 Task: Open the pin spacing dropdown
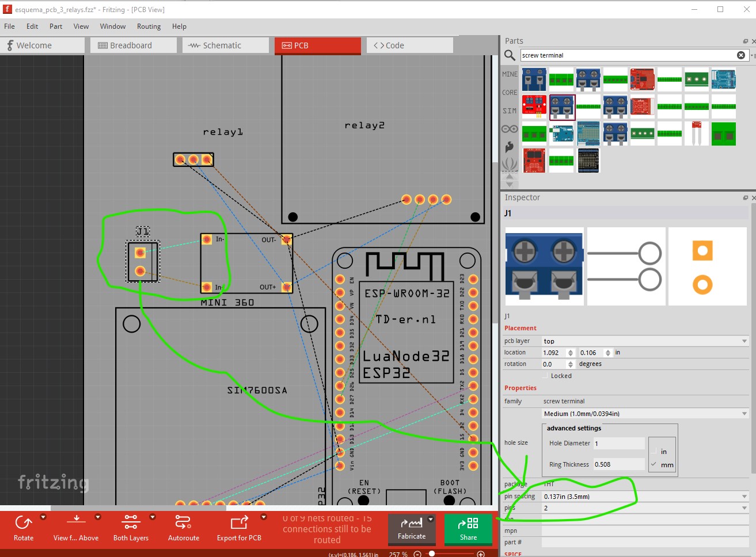pyautogui.click(x=645, y=497)
